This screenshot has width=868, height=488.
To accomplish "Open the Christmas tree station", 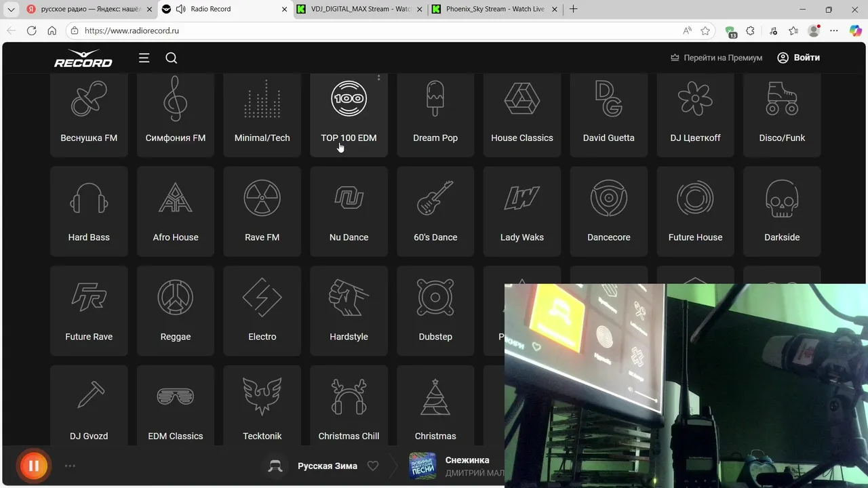I will click(435, 405).
